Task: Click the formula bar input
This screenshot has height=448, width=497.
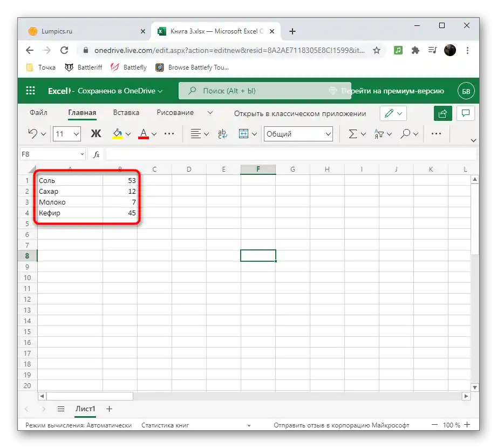Action: click(291, 154)
